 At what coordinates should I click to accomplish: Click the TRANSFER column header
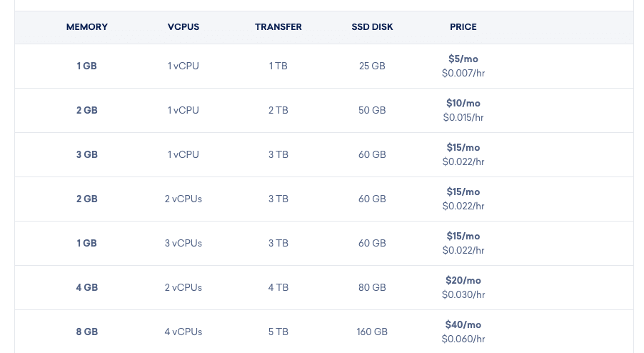pyautogui.click(x=278, y=27)
